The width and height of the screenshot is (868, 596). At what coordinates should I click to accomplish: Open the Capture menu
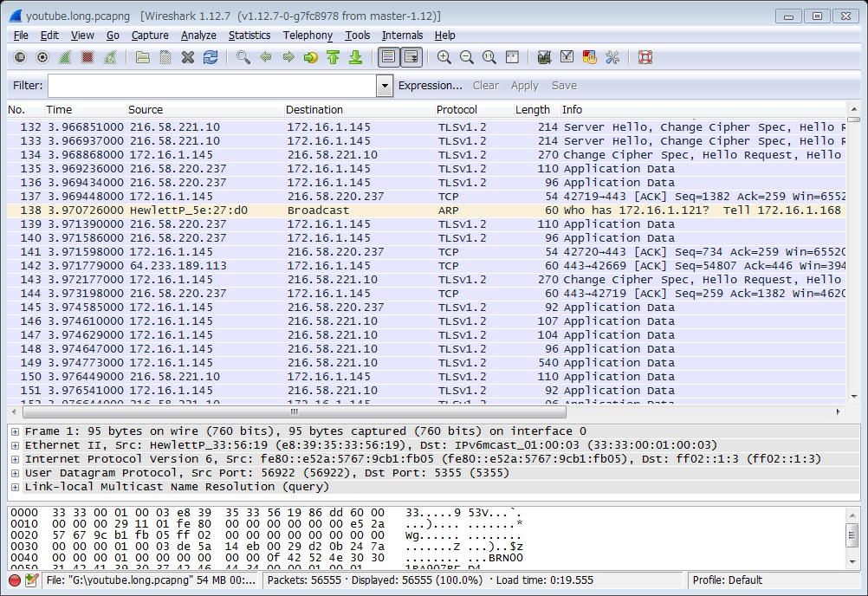click(150, 36)
